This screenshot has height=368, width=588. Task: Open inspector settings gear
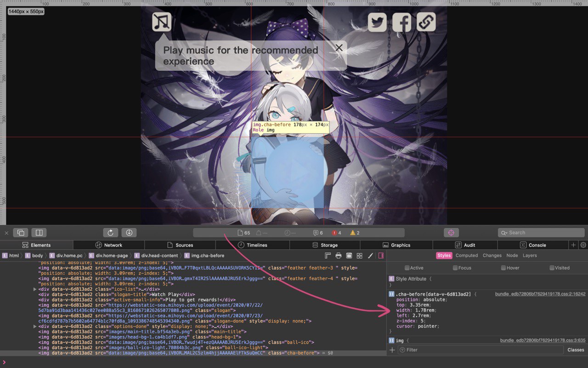click(x=583, y=245)
